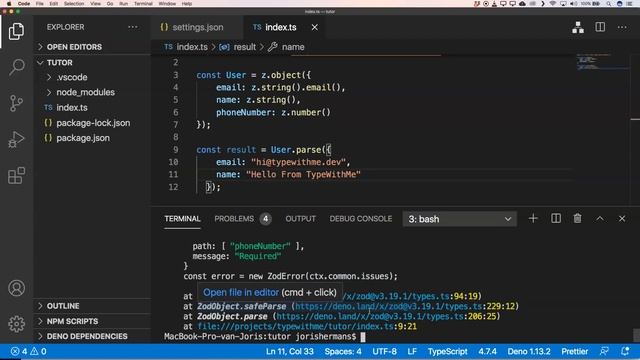
Task: Kill the terminal with trash icon
Action: [x=577, y=219]
